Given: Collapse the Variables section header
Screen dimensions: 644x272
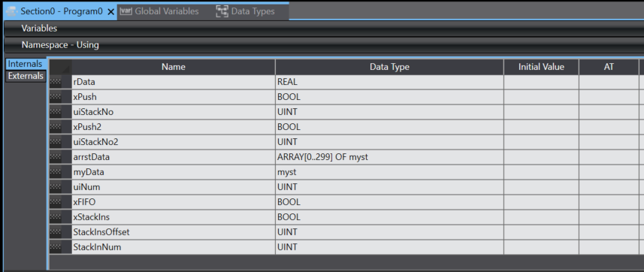Looking at the screenshot, I should [x=324, y=29].
